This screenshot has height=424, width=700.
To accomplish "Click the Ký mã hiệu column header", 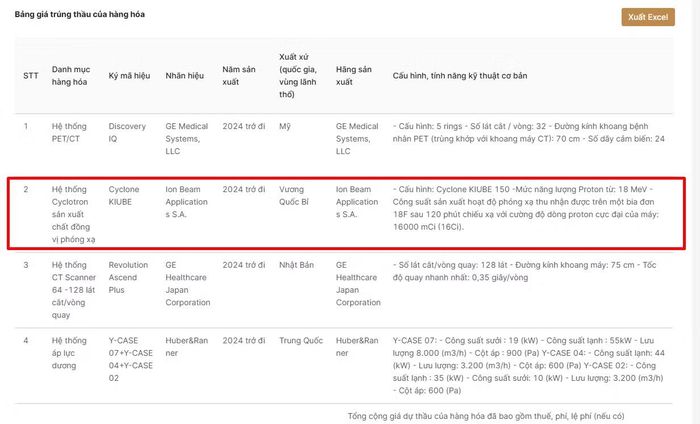I will point(129,76).
